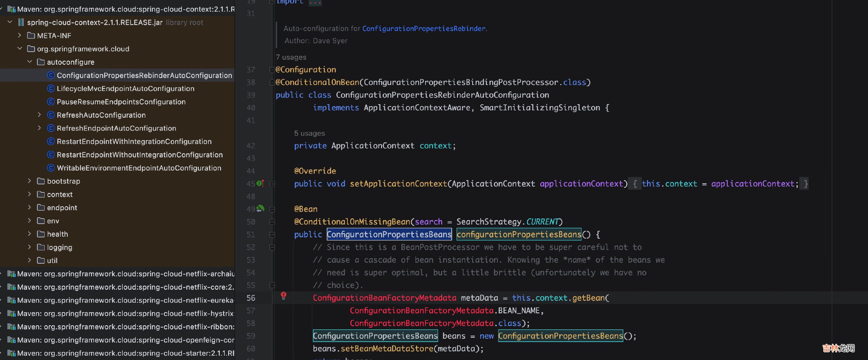Click class icon of RestartEndpointWithoutIntegrationConfiguration
This screenshot has width=868, height=360.
click(x=51, y=154)
